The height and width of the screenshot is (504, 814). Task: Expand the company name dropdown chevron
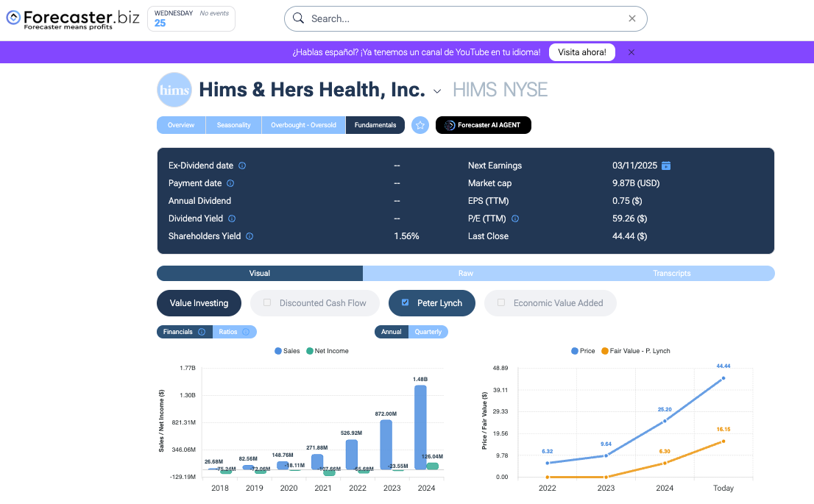437,91
